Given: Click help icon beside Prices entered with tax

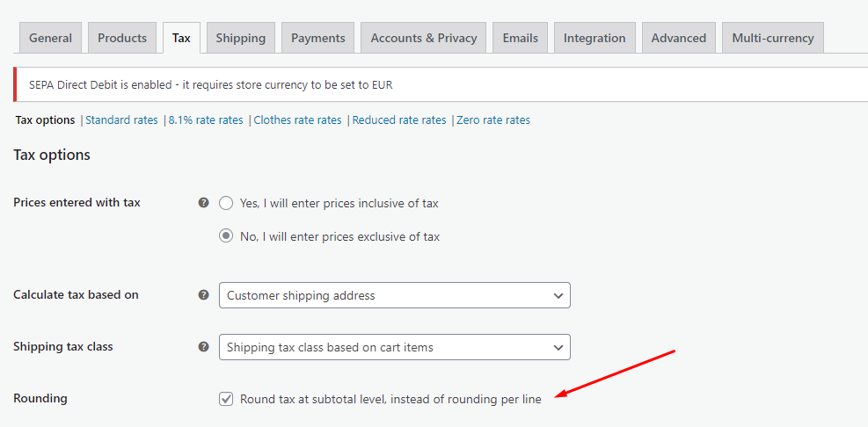Looking at the screenshot, I should [x=204, y=203].
